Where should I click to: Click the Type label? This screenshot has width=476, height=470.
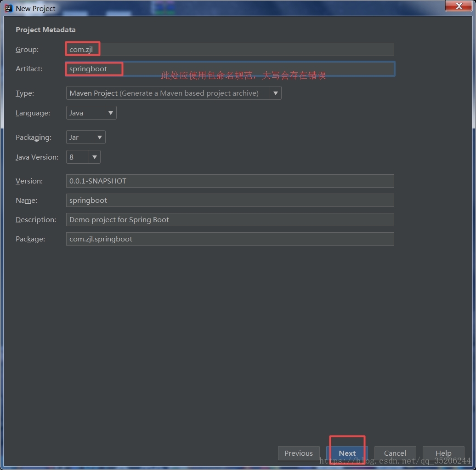pos(25,93)
